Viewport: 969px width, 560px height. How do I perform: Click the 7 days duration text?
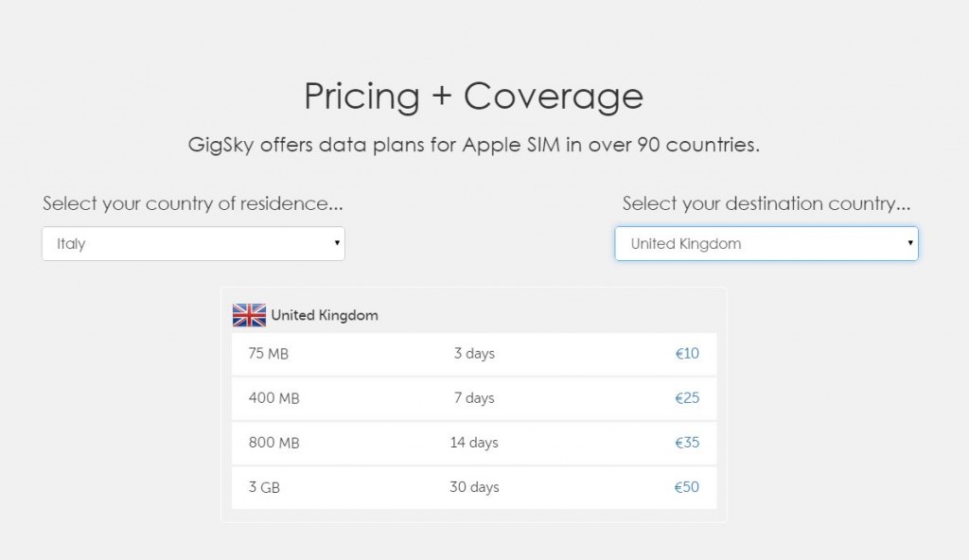(x=474, y=398)
